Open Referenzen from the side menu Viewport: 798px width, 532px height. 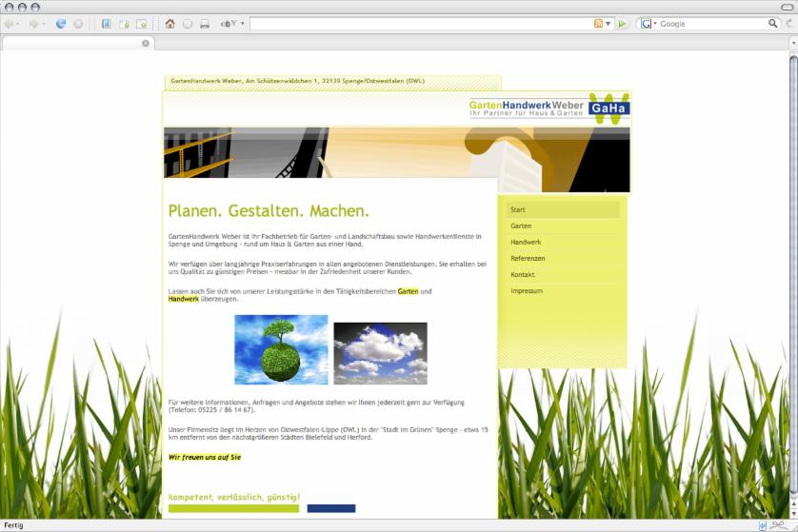tap(528, 259)
